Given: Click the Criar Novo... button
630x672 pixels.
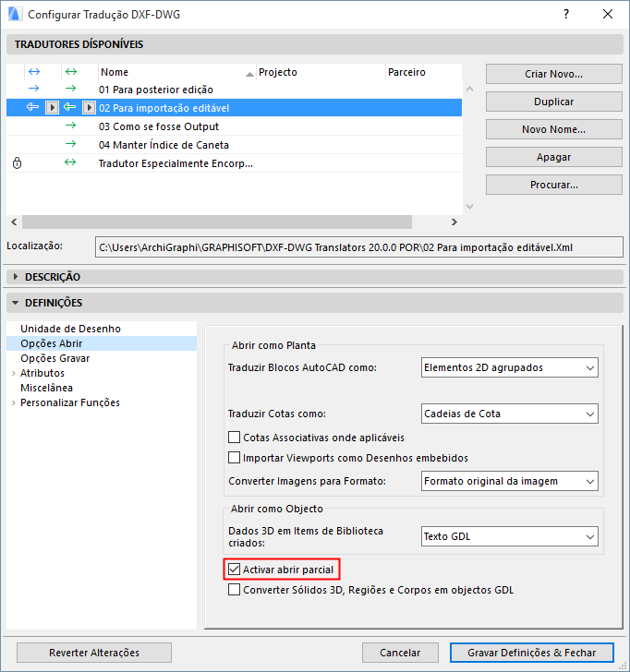Looking at the screenshot, I should click(x=553, y=74).
